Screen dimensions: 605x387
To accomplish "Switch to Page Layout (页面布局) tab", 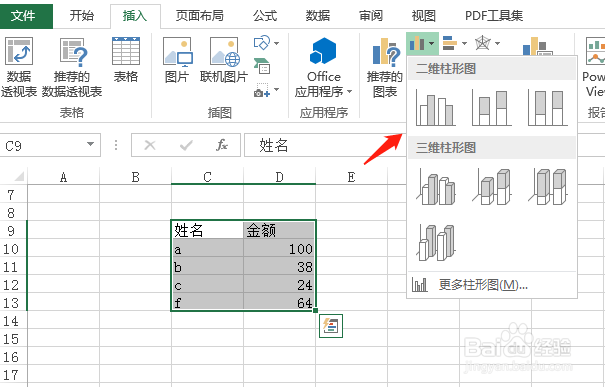I will click(x=199, y=15).
